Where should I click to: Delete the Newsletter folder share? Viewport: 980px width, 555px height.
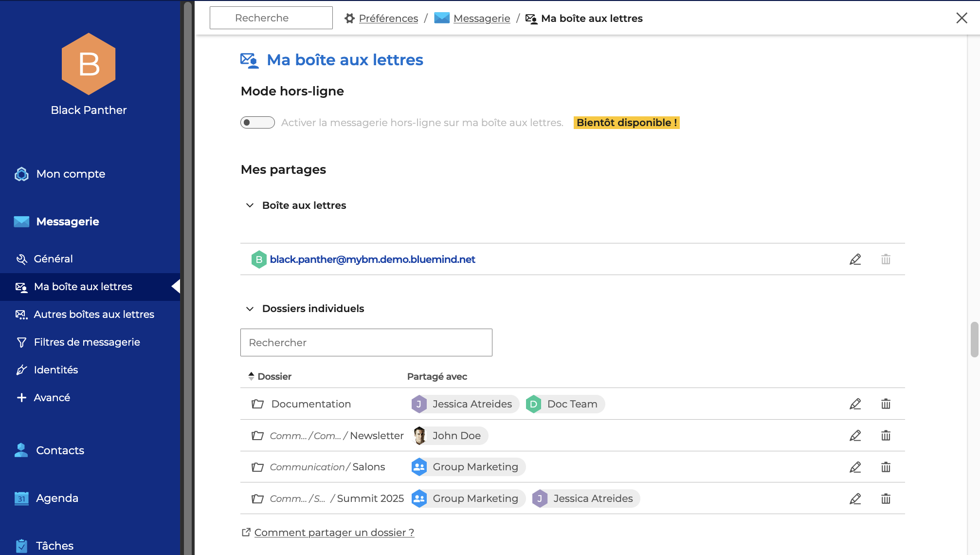click(x=886, y=436)
